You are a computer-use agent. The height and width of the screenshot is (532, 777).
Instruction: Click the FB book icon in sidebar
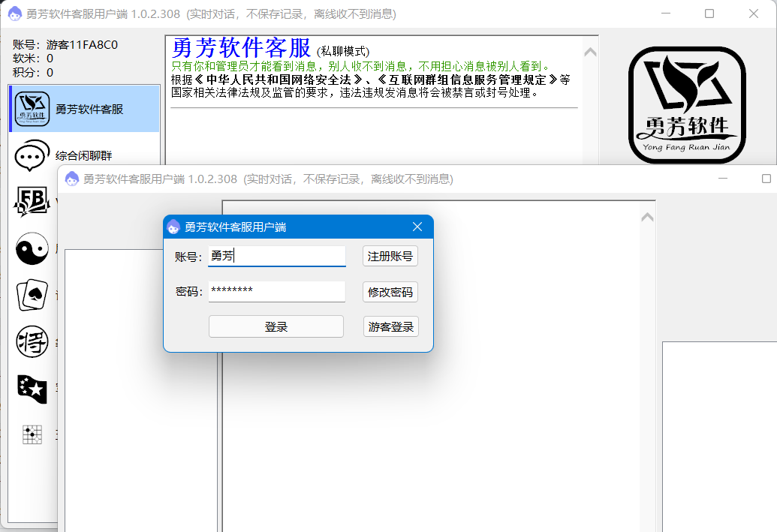tap(32, 202)
